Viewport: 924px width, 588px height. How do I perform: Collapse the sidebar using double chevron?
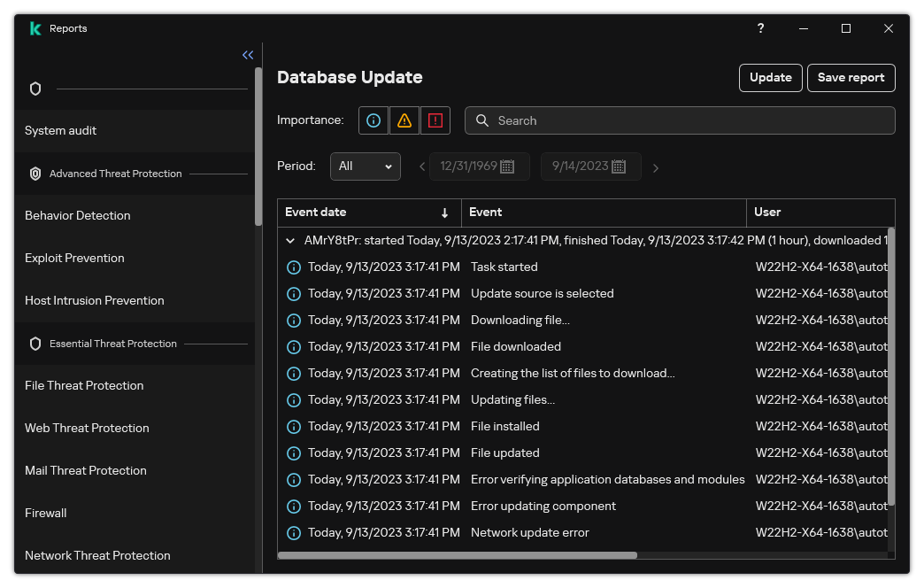[247, 54]
